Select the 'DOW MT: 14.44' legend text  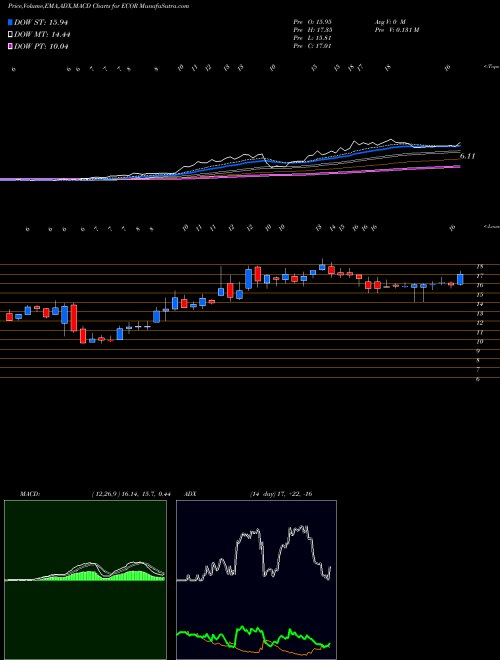coord(42,35)
